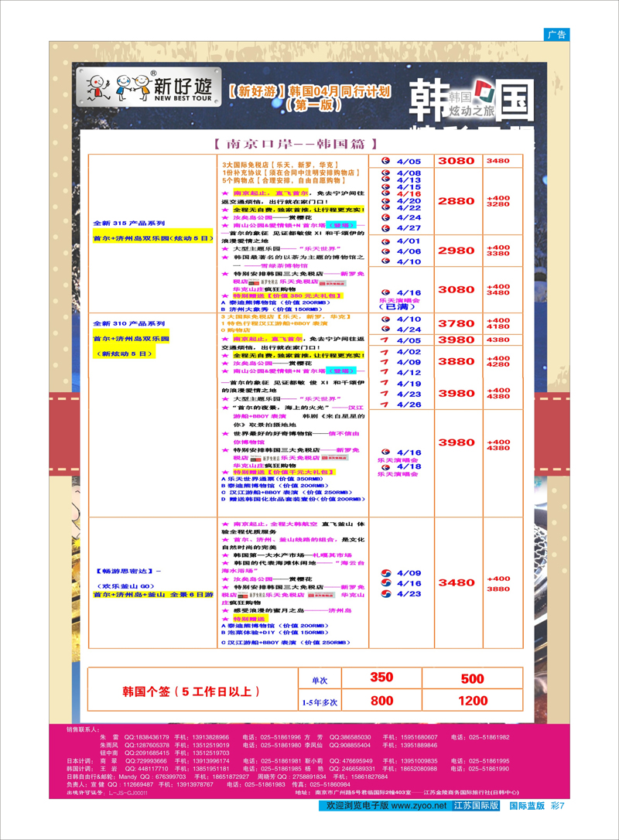Click the red airline icon beside 4/26

(x=385, y=405)
